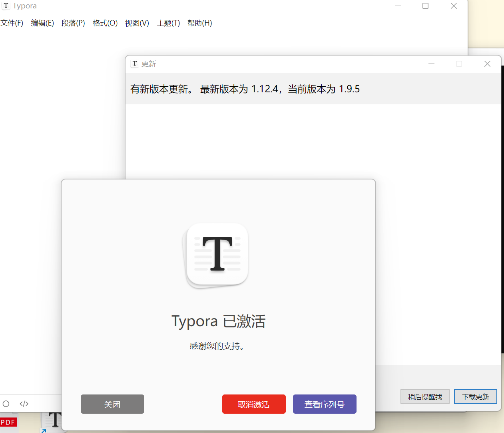Click the text 有新版本更新 version message

click(x=245, y=89)
